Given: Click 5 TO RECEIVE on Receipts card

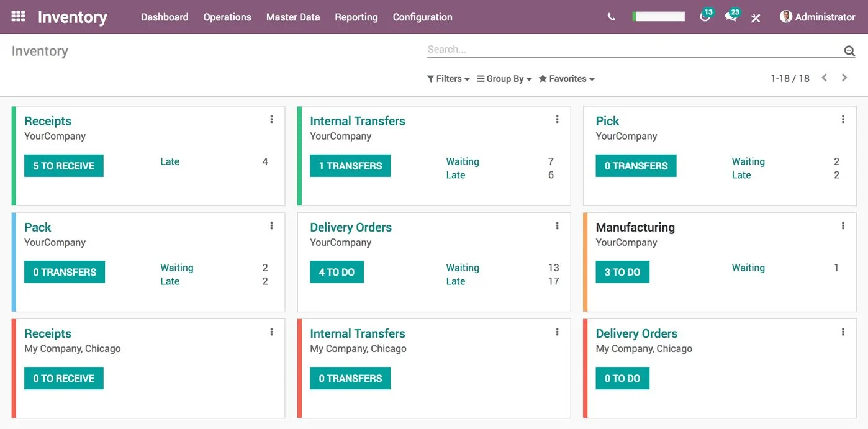Looking at the screenshot, I should tap(63, 165).
